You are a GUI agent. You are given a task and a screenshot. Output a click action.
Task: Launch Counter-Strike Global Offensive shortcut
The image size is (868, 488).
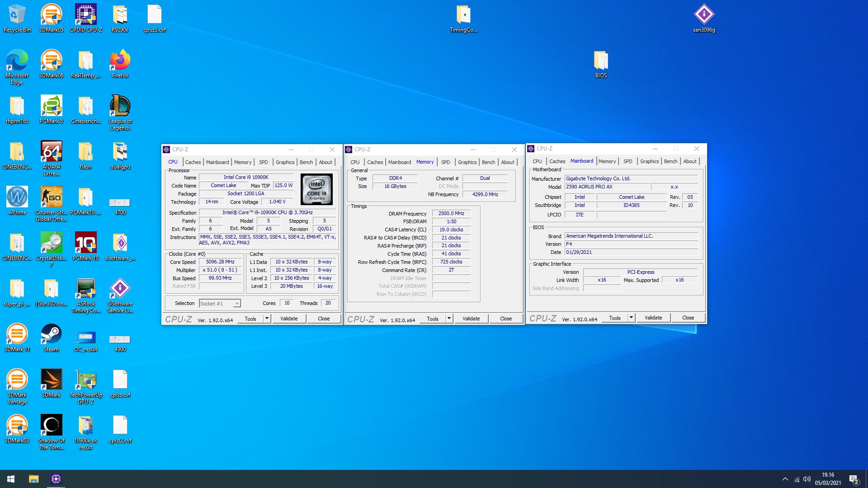pyautogui.click(x=51, y=204)
